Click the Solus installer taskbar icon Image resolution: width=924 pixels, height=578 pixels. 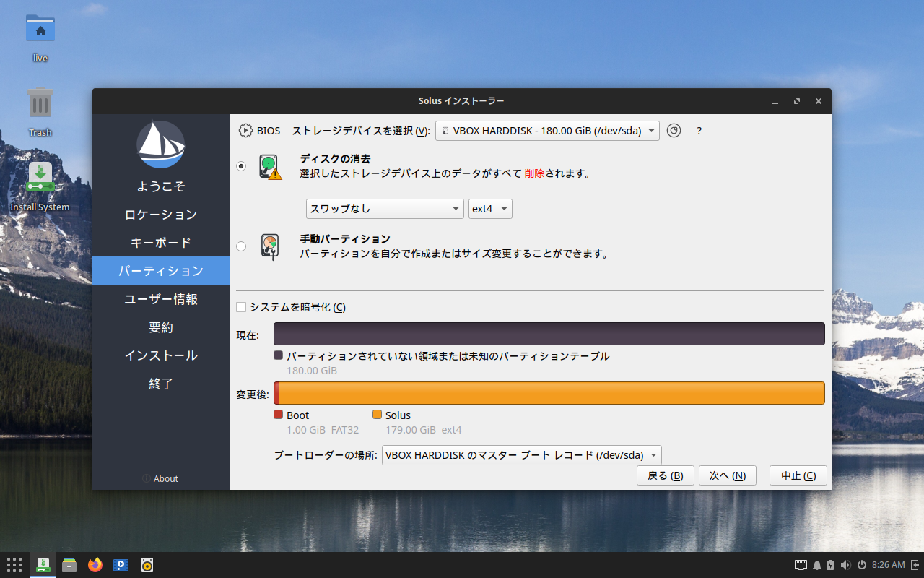coord(43,565)
